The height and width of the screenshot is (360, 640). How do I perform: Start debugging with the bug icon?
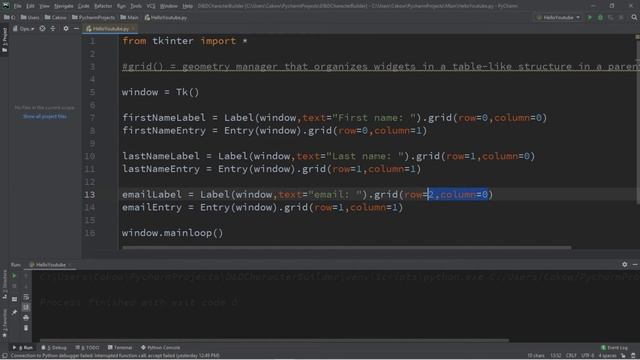click(x=600, y=18)
